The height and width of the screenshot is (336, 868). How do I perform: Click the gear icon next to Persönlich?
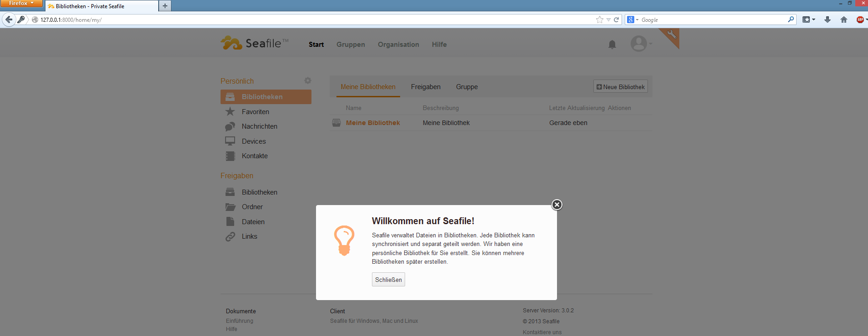308,80
